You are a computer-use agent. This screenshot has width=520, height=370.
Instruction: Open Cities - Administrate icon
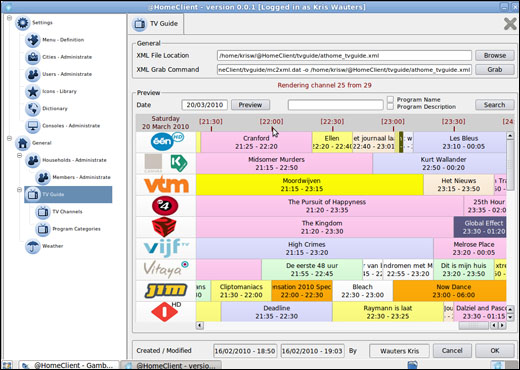(x=33, y=57)
